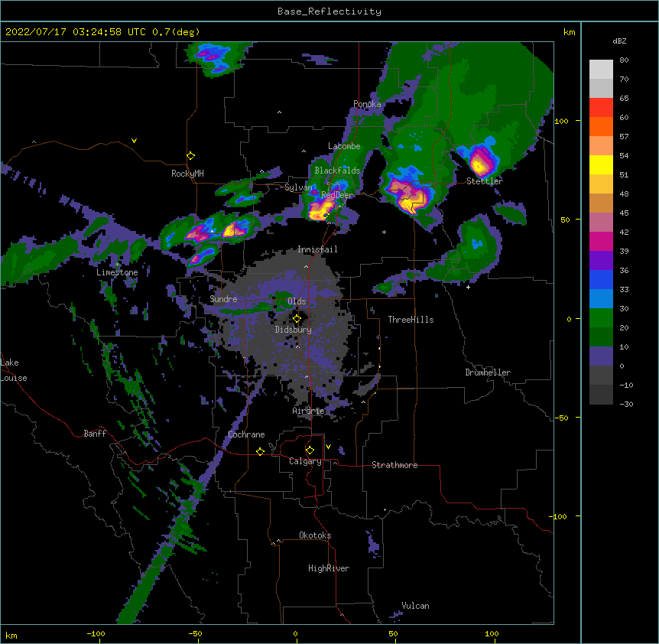Select the red 60-65 dBZ legend swatch
The image size is (659, 644).
601,108
